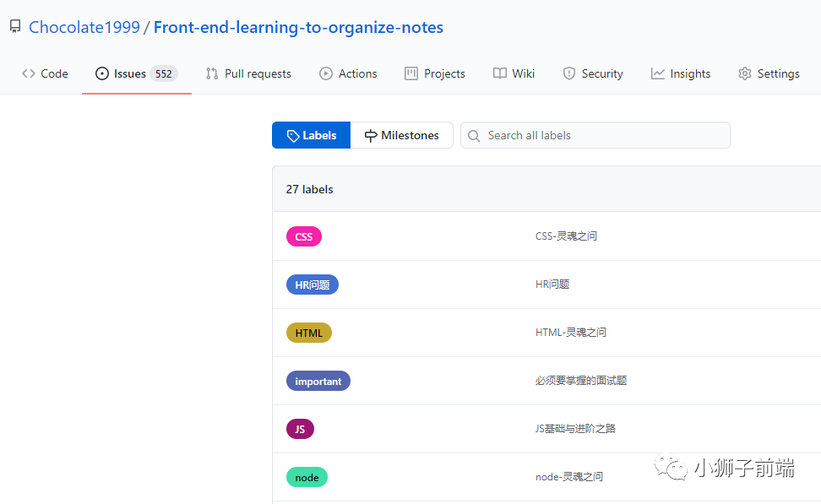
Task: Click description text HTML-灵魂之问
Action: tap(571, 333)
